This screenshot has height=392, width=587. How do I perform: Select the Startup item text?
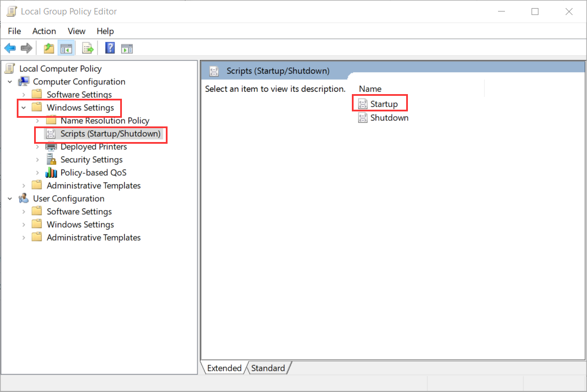click(x=384, y=104)
